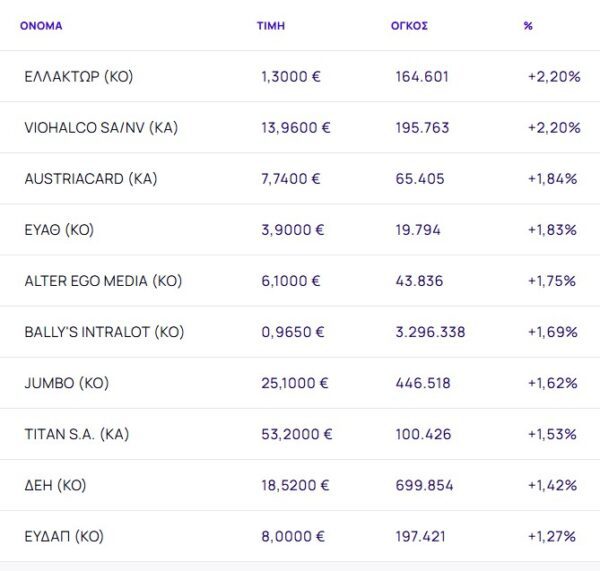Image resolution: width=600 pixels, height=571 pixels.
Task: Sort by the ΤΙΜΗ column header
Action: click(271, 26)
